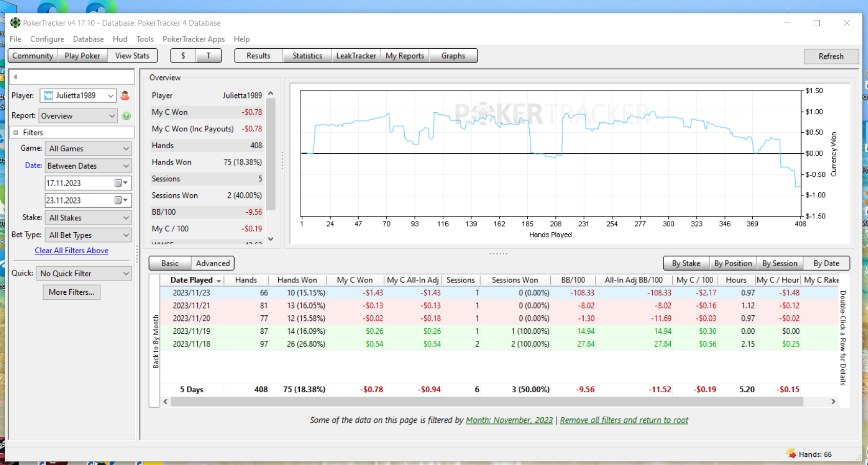Click Clear All Filters Above link
868x465 pixels.
(72, 251)
